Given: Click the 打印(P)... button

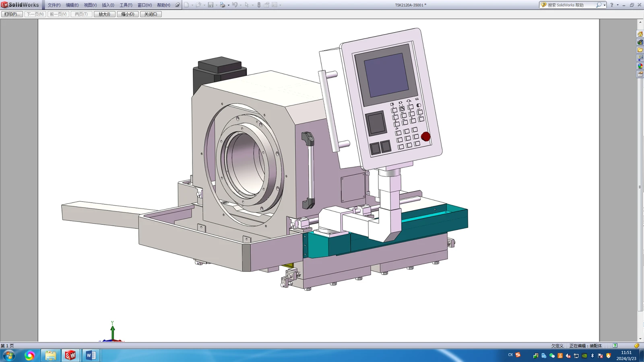Looking at the screenshot, I should tap(12, 14).
